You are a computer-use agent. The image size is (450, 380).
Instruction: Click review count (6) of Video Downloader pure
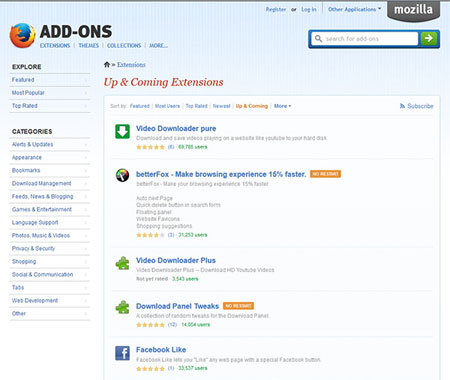pyautogui.click(x=171, y=147)
